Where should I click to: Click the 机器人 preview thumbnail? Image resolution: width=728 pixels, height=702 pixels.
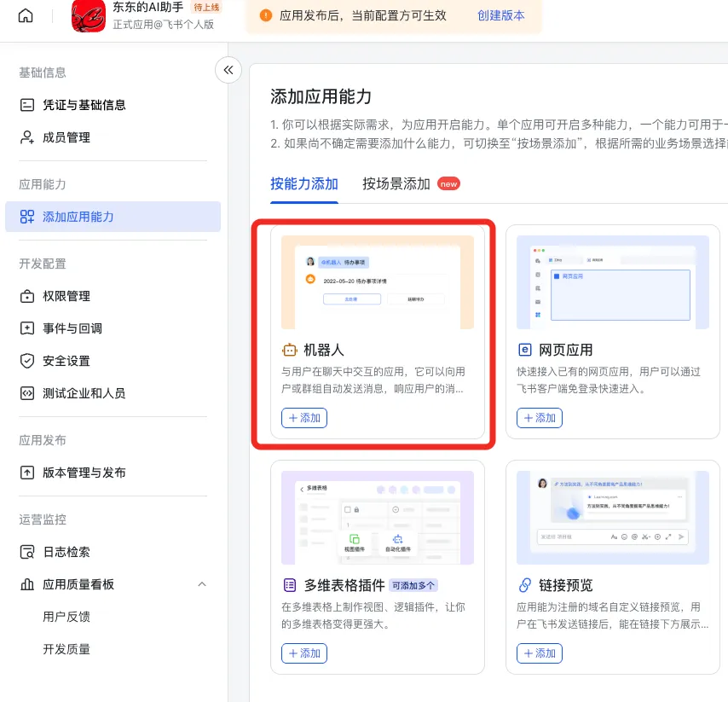click(378, 282)
